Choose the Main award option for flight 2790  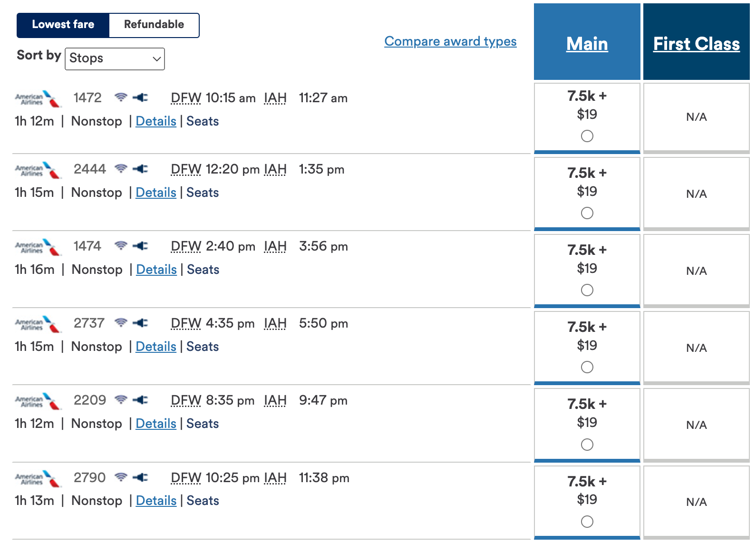coord(587,522)
